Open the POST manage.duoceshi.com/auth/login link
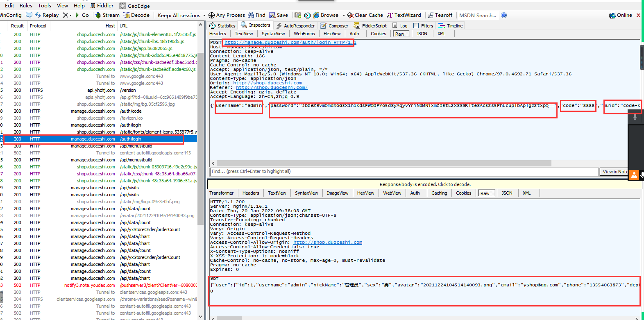This screenshot has width=644, height=320. [x=290, y=42]
